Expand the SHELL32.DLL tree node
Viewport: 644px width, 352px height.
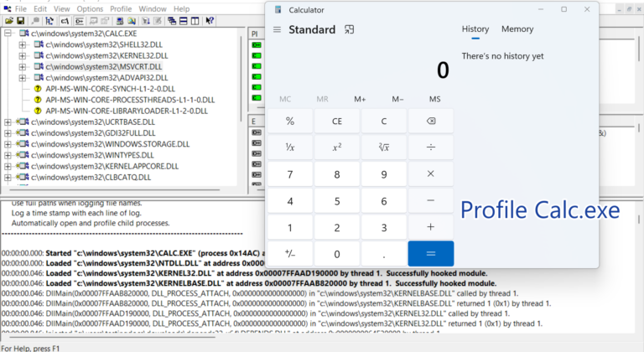23,44
